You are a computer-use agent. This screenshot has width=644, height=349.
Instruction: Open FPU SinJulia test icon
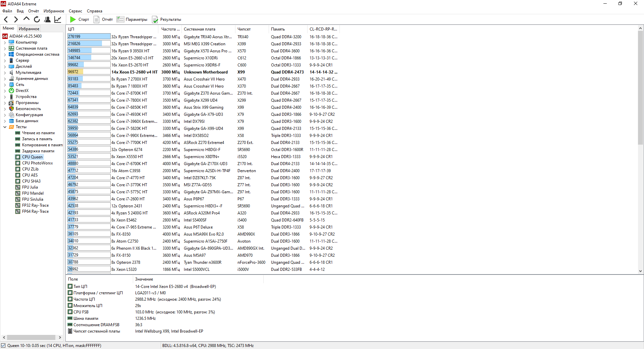(18, 199)
